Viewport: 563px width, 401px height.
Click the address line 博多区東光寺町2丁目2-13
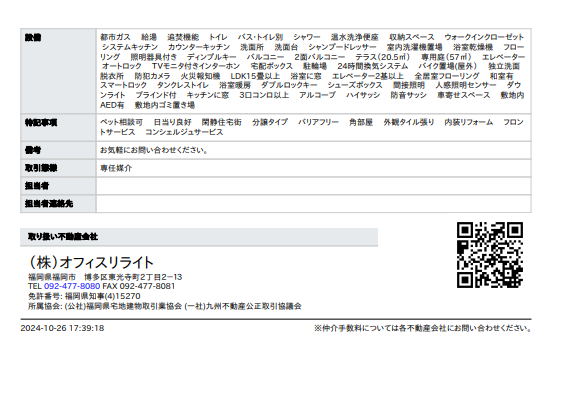pyautogui.click(x=133, y=277)
